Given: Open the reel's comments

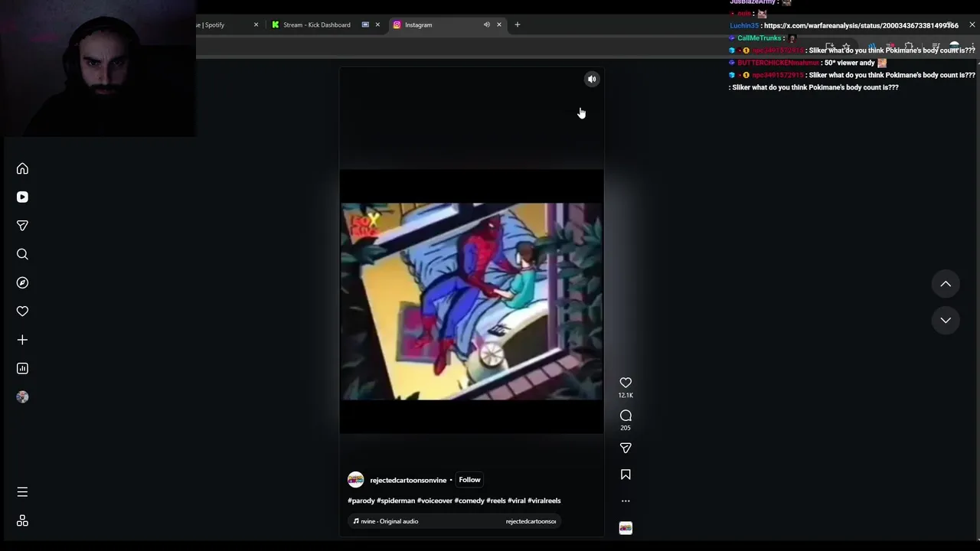Looking at the screenshot, I should pos(626,416).
